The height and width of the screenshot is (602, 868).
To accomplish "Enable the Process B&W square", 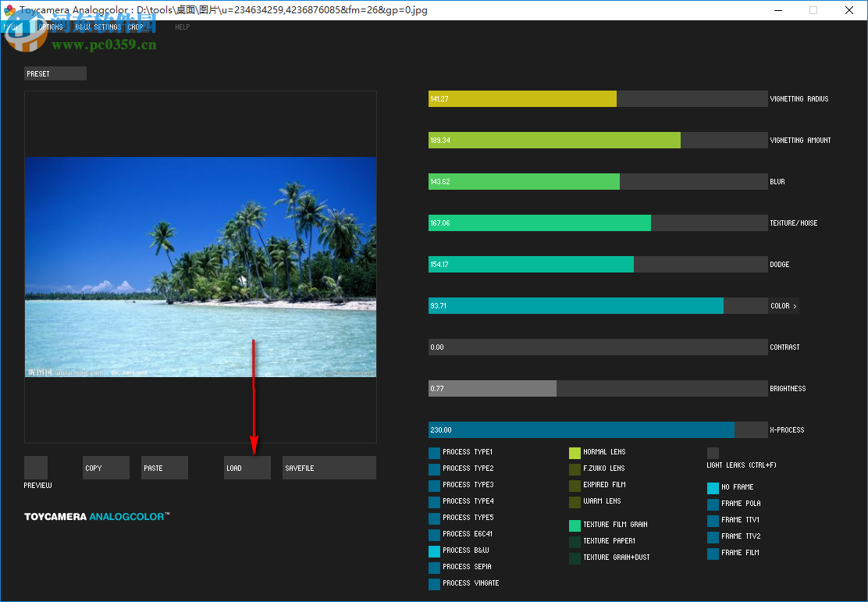I will pyautogui.click(x=434, y=550).
